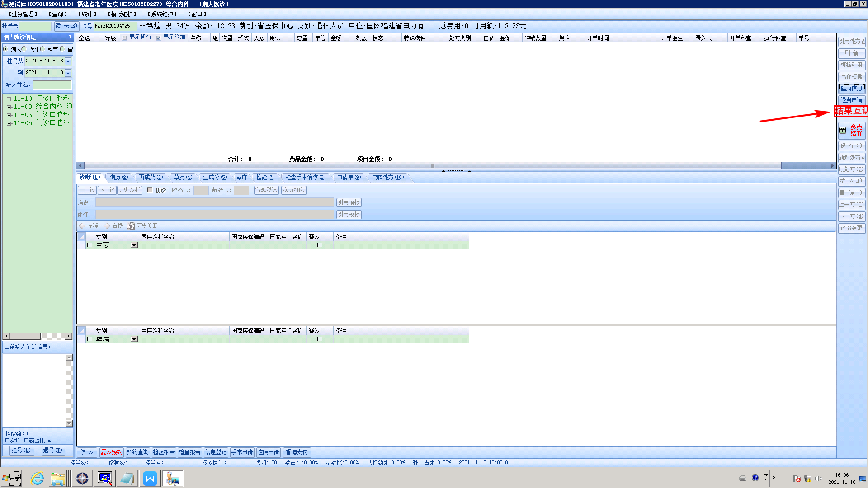Open the 主要 diagnosis type dropdown
The width and height of the screenshot is (868, 488).
134,245
